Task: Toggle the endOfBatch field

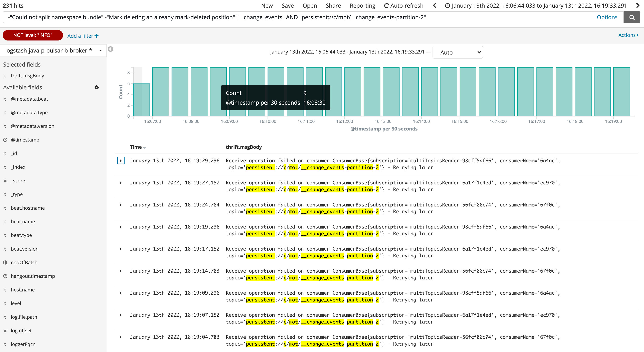Action: 24,262
